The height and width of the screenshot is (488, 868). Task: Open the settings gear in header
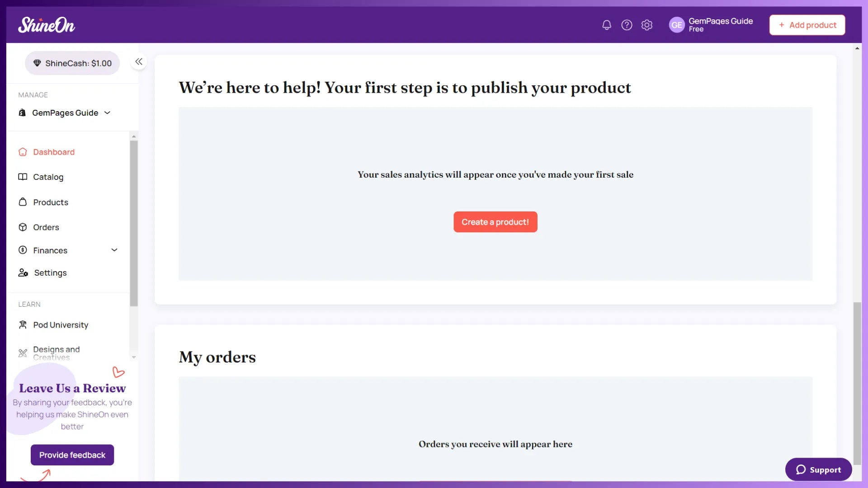pos(647,25)
